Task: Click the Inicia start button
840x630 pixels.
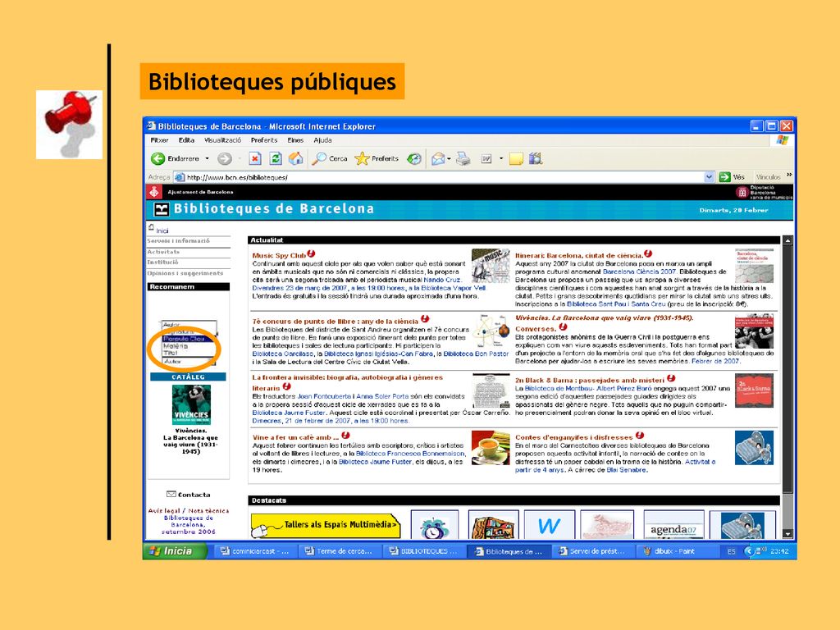Action: click(176, 550)
